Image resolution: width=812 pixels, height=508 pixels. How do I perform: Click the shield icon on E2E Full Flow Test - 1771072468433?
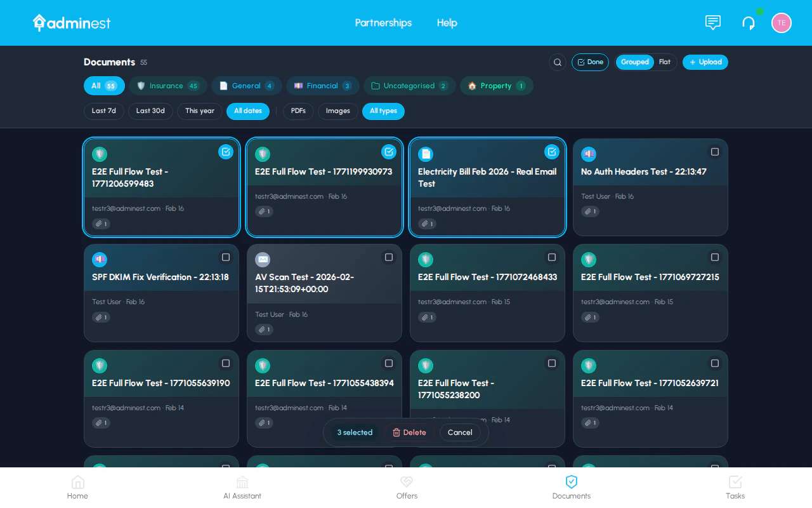(x=426, y=260)
